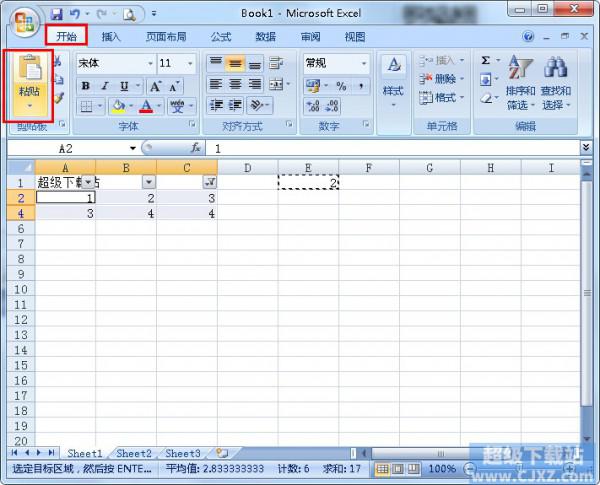The height and width of the screenshot is (485, 600).
Task: Click the percent style icon
Action: (x=341, y=86)
